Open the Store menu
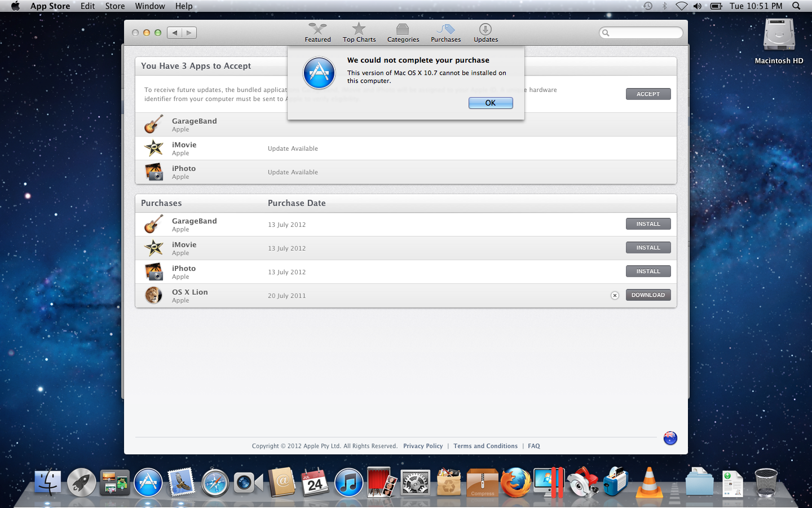The image size is (812, 508). [x=115, y=6]
